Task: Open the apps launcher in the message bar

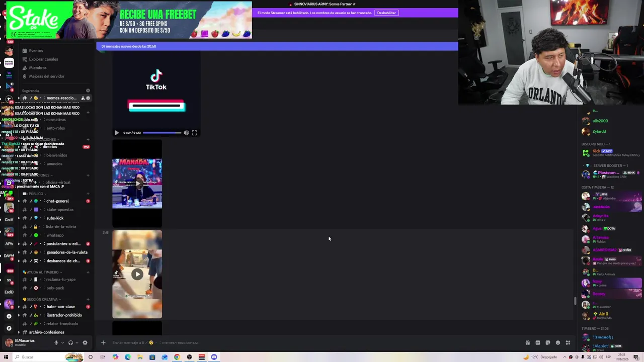Action: pos(568,343)
